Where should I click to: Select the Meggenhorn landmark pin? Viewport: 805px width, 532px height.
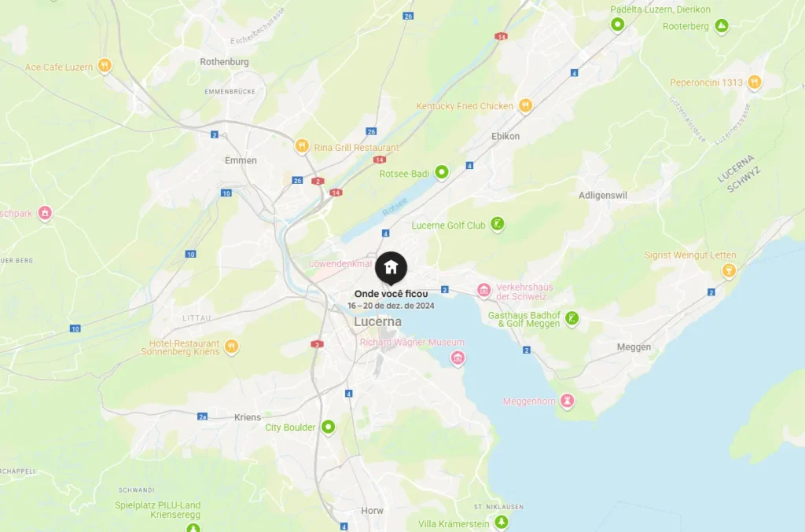[568, 400]
